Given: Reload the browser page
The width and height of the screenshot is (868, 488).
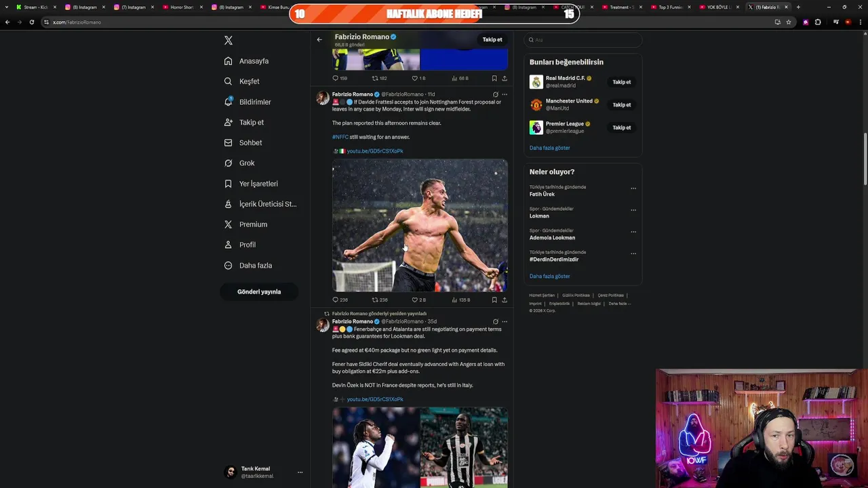Looking at the screenshot, I should (x=31, y=22).
